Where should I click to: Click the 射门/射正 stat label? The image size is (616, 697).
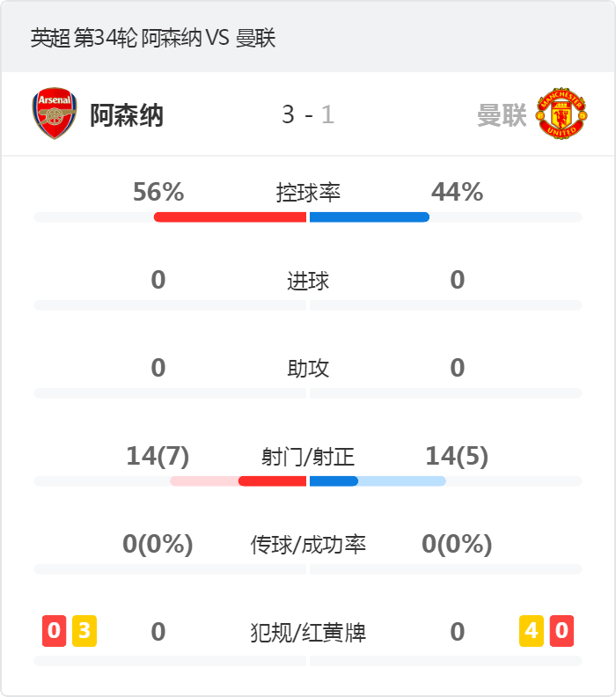click(x=308, y=457)
